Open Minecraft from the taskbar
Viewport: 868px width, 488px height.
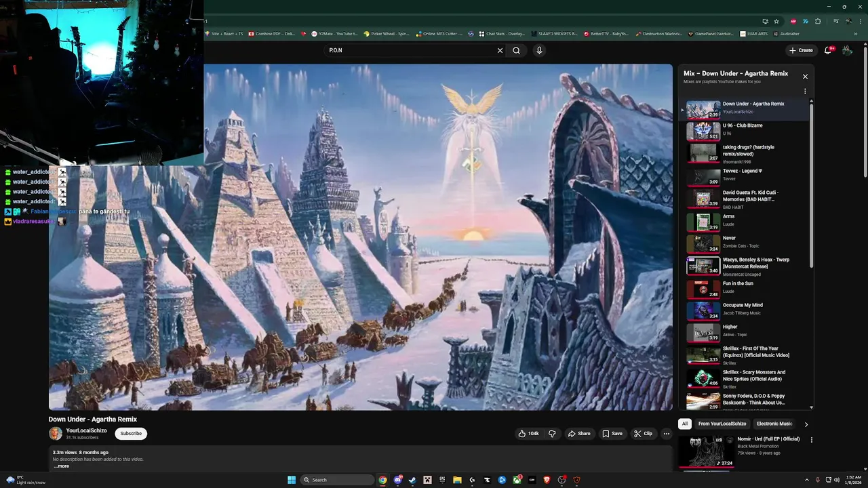pyautogui.click(x=427, y=480)
